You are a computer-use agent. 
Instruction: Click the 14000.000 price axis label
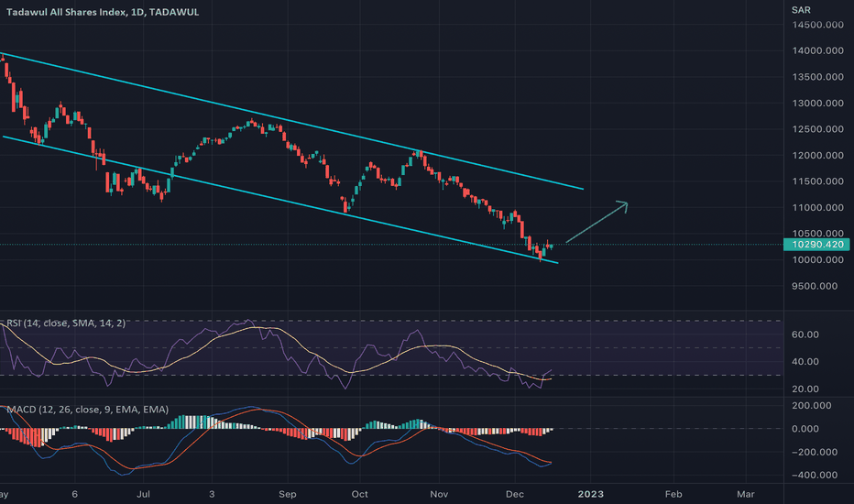click(817, 50)
